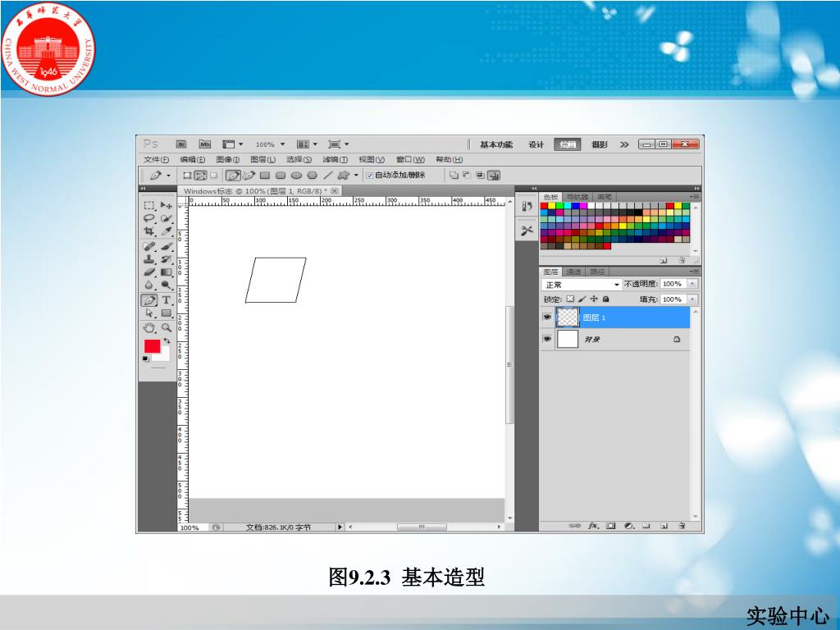The width and height of the screenshot is (840, 630).
Task: Toggle lock position icon
Action: pos(594,299)
